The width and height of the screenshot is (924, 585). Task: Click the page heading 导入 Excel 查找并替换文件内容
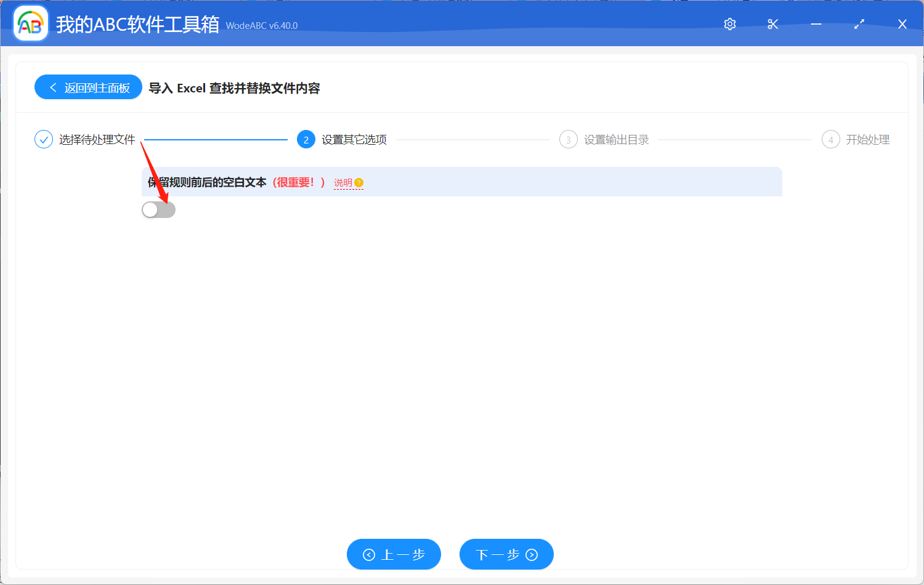(235, 88)
